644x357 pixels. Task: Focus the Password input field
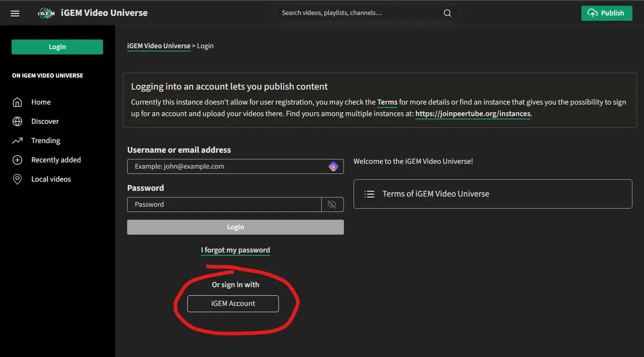(224, 204)
